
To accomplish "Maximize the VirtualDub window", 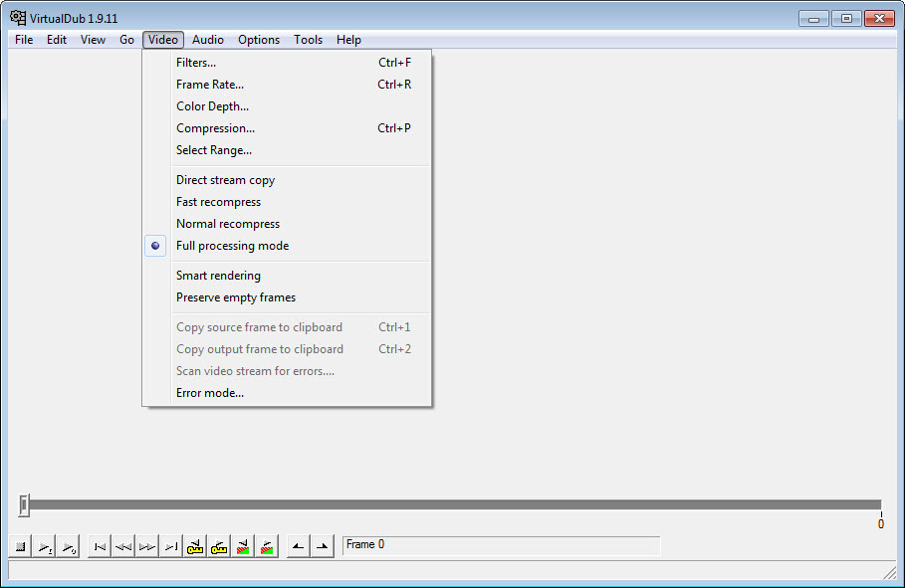I will [846, 19].
